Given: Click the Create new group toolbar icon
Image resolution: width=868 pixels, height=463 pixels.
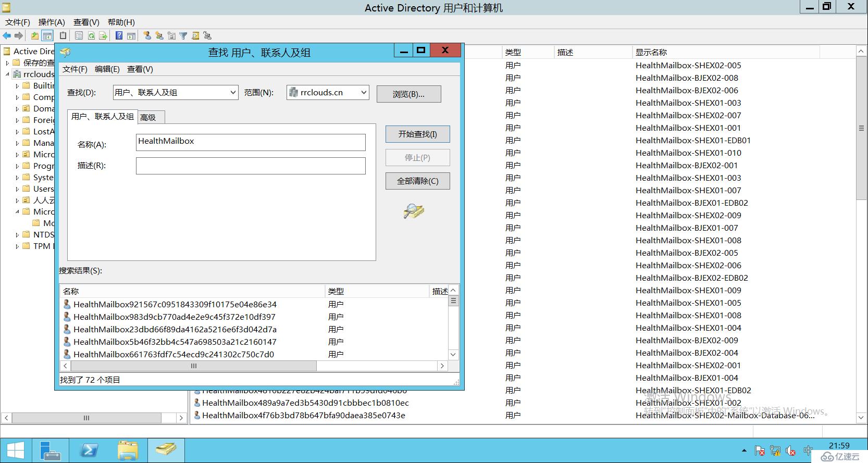Looking at the screenshot, I should click(x=159, y=36).
